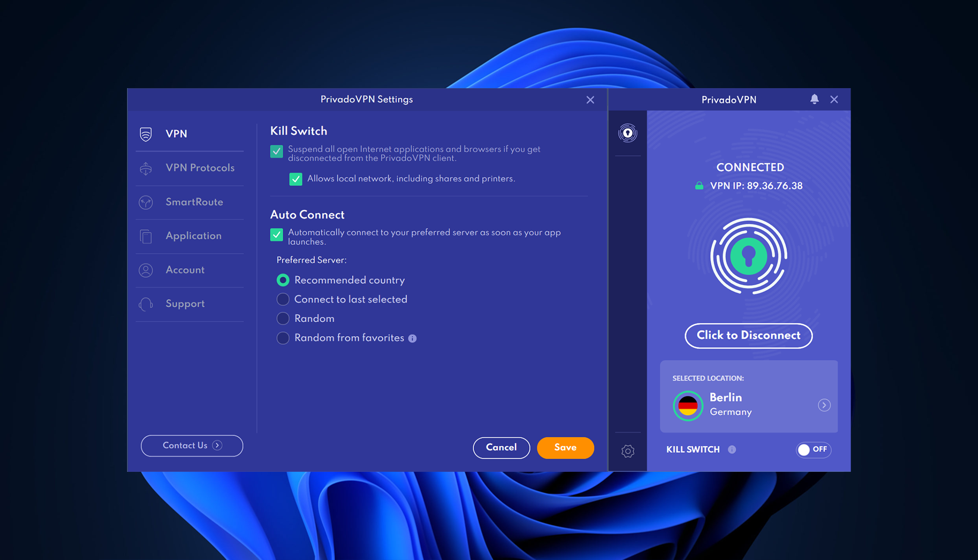Screen dimensions: 978x560
Task: Click the Auto Connect section heading
Action: pos(307,215)
